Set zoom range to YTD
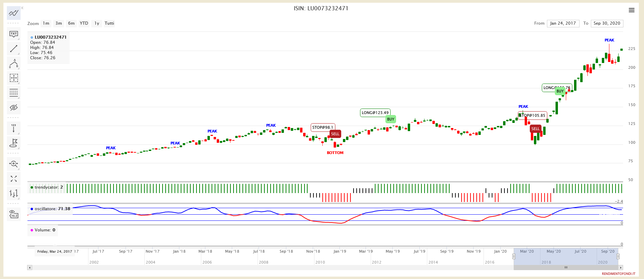 84,23
